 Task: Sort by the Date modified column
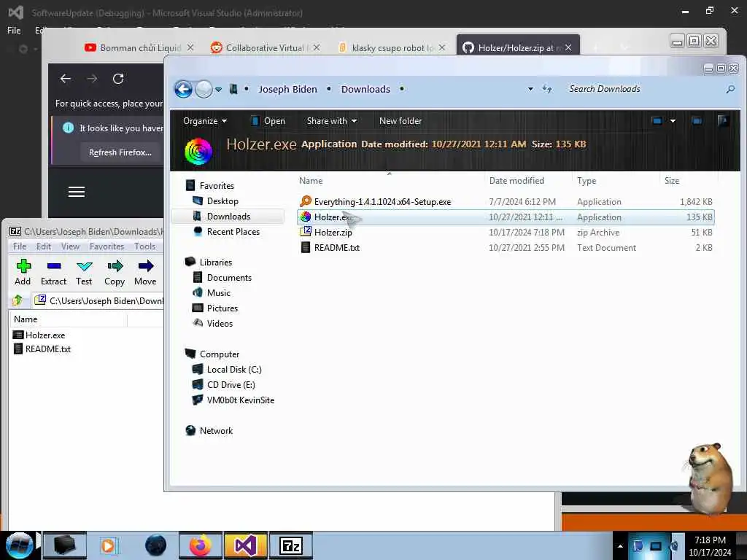(x=516, y=181)
